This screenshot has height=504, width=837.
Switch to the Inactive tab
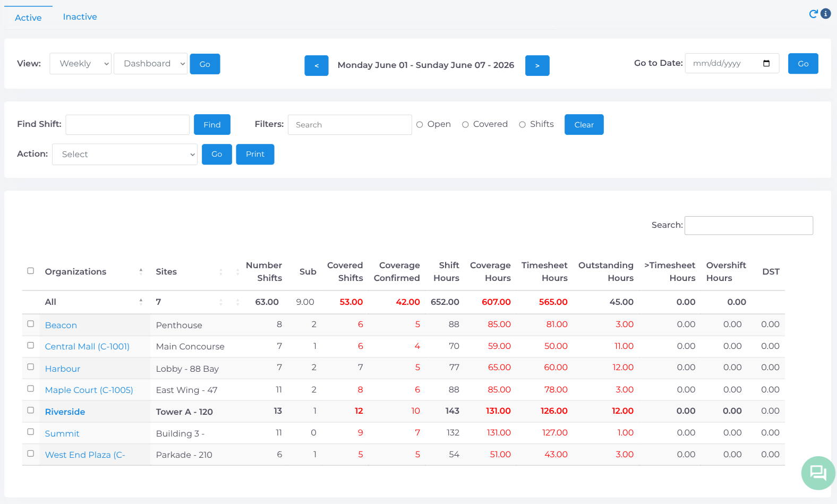point(80,17)
